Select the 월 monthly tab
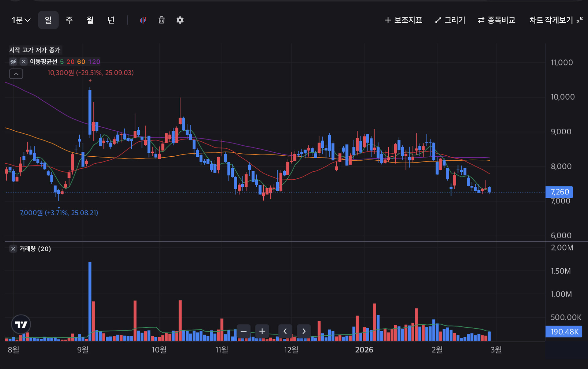588x369 pixels. [90, 20]
